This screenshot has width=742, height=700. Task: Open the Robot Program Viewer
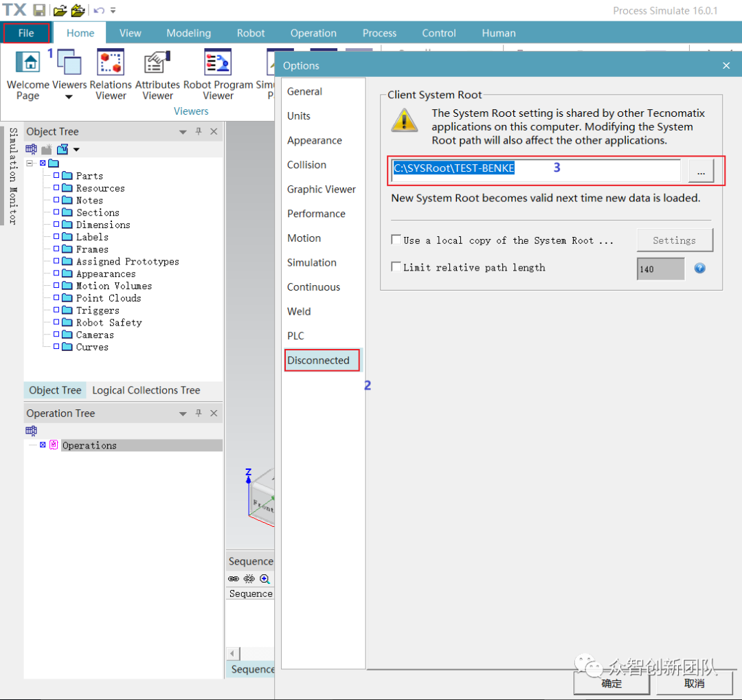click(x=218, y=75)
